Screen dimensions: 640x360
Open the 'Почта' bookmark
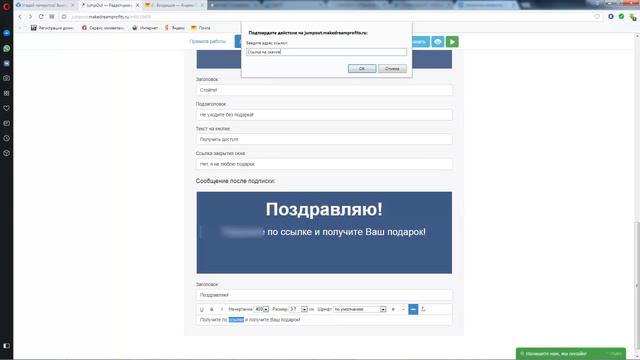click(x=201, y=28)
